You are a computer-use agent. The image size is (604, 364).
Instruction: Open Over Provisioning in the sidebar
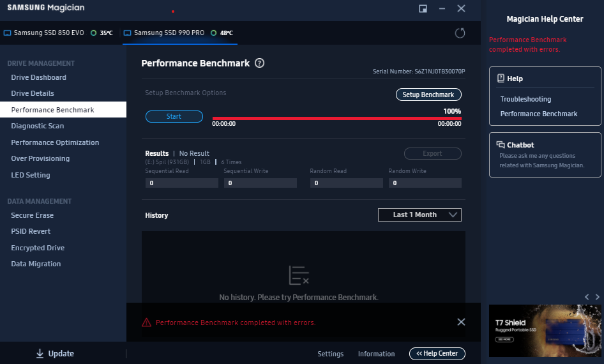coord(40,159)
